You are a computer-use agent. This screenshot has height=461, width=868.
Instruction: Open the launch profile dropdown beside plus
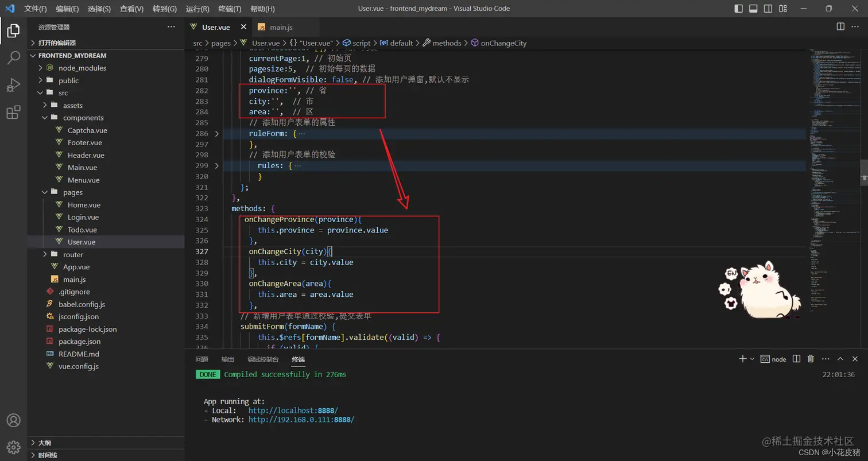coord(752,359)
